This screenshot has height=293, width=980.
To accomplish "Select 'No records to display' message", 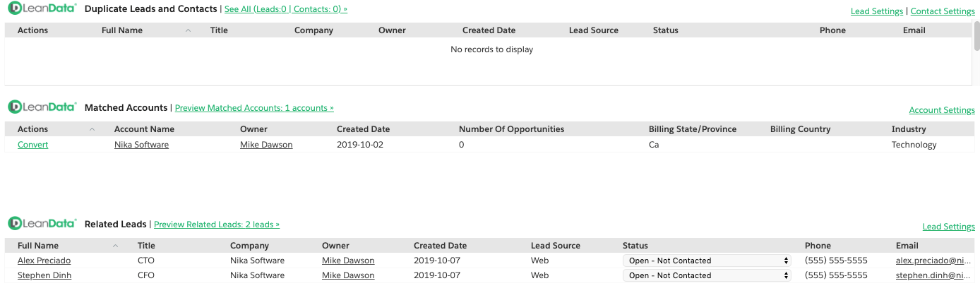I will 491,49.
